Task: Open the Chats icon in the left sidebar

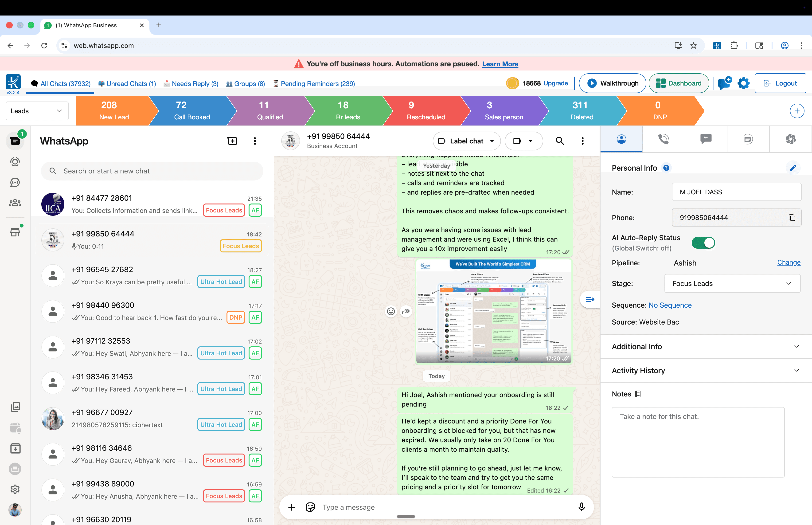Action: [15, 141]
